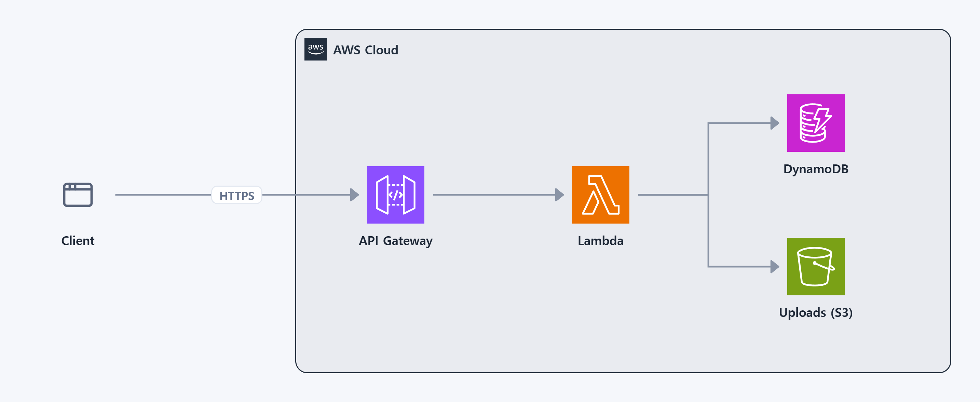This screenshot has width=980, height=402.
Task: Select the orange Lambda function icon
Action: coord(600,195)
